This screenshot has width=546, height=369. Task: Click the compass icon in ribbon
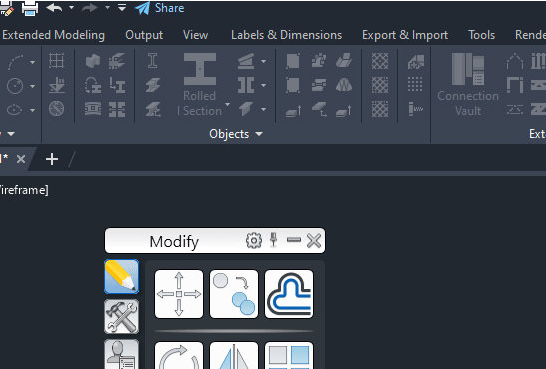56,109
